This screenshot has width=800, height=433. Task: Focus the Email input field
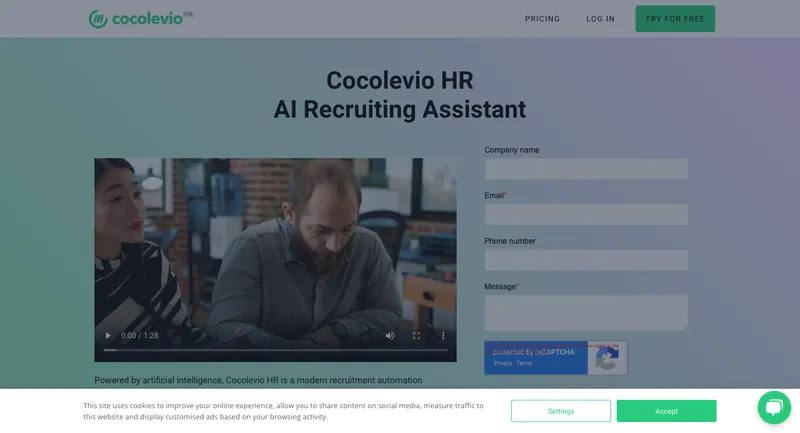click(x=586, y=215)
